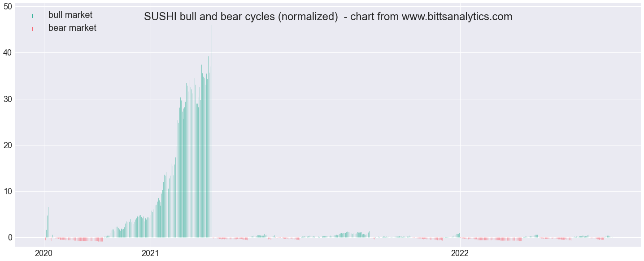Click the red bear market legend marker
The height and width of the screenshot is (261, 644).
point(32,29)
